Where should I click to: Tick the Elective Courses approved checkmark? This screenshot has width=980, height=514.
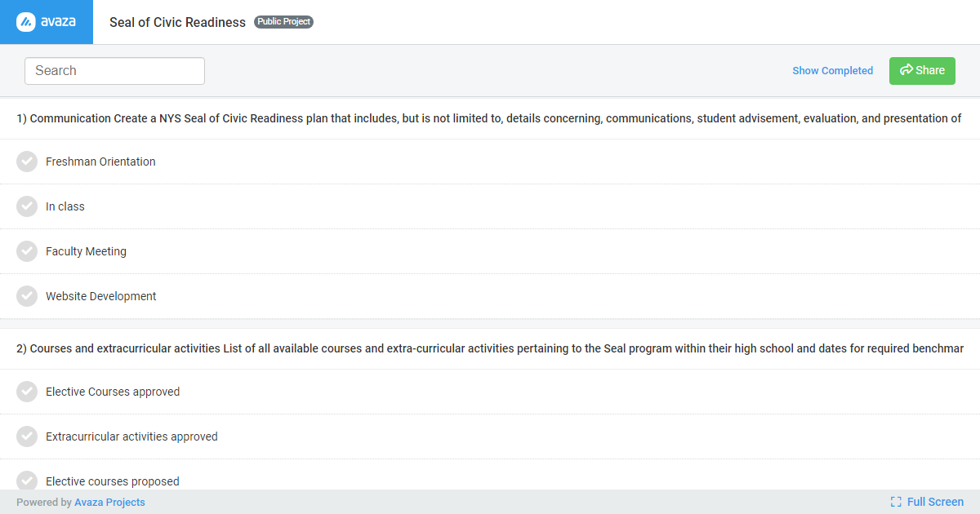coord(27,392)
